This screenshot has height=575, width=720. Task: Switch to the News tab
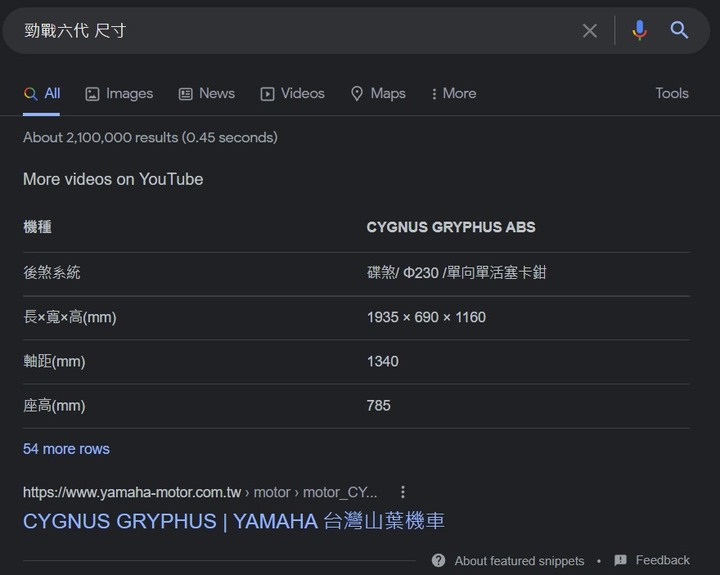(207, 94)
